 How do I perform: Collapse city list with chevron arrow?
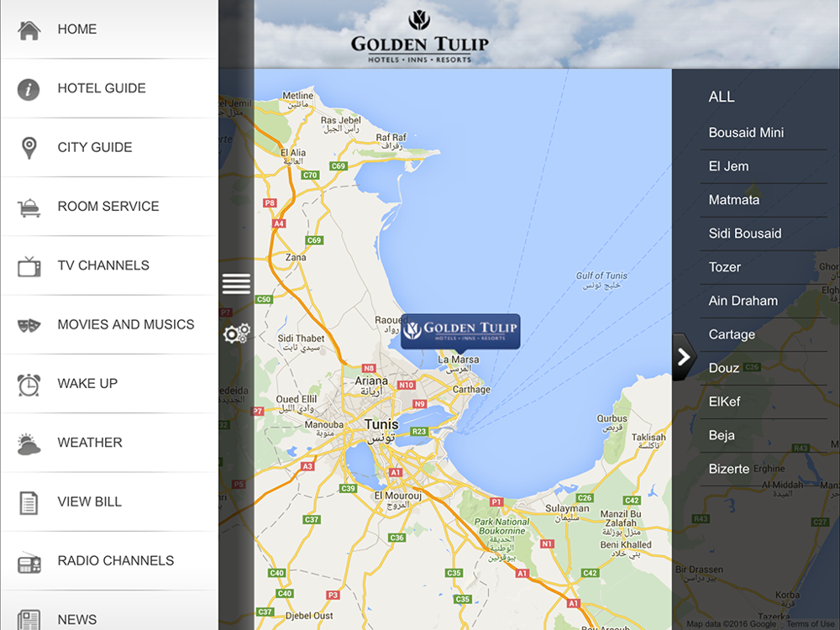(684, 357)
